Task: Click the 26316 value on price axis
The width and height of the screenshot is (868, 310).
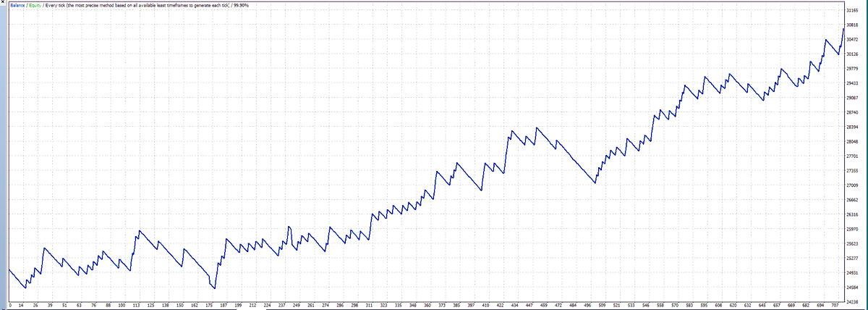Action: 851,214
